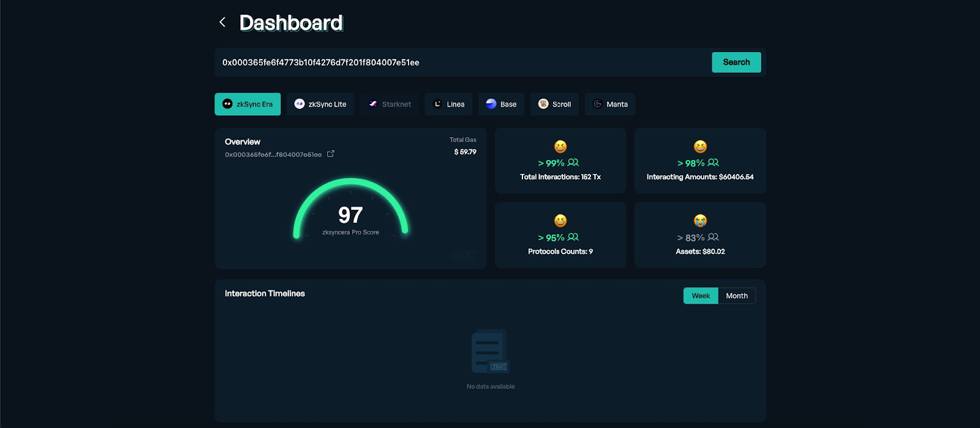
Task: Select the zkSync Era network tab
Action: 247,104
